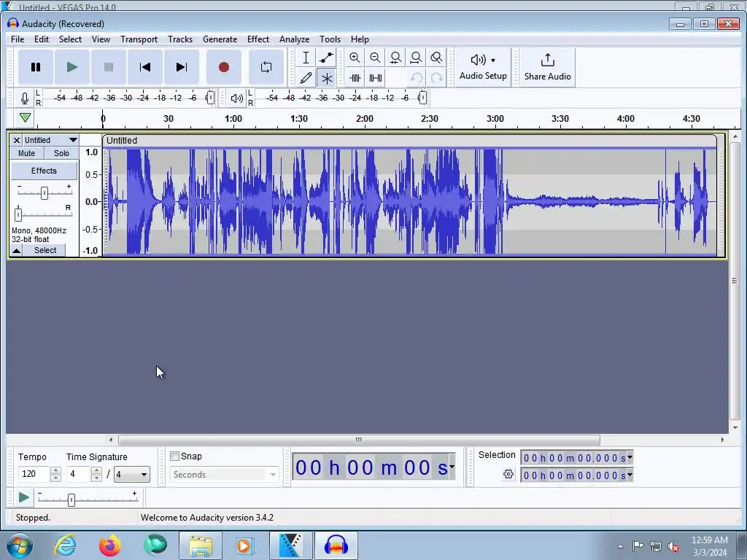The width and height of the screenshot is (747, 560).
Task: Click the Stop button
Action: point(109,67)
